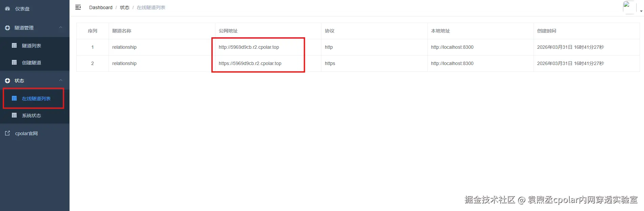
Task: Click the Dashboard breadcrumb link
Action: point(101,7)
